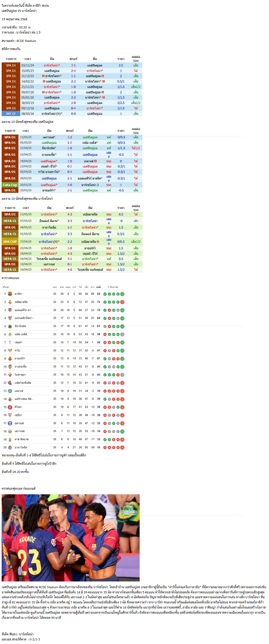
Task: Click the บายาโดลิด crest at rank 20
Action: pos(10,447)
